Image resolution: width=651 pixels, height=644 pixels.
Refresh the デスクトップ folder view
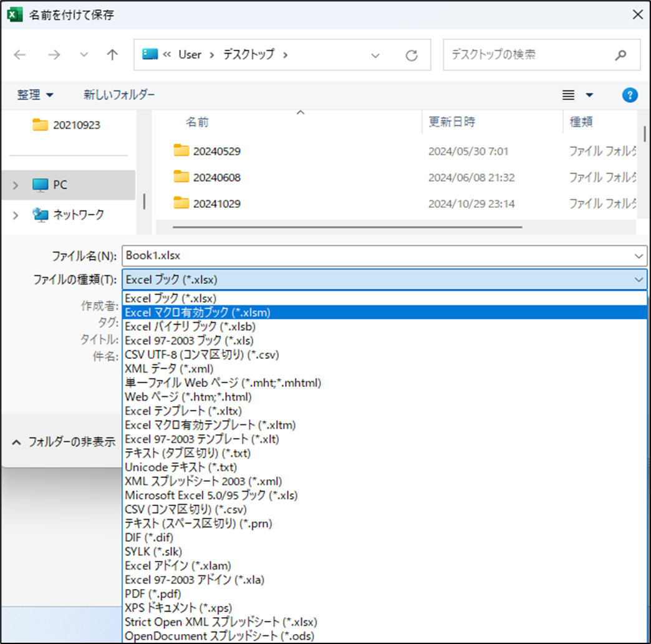click(x=412, y=56)
